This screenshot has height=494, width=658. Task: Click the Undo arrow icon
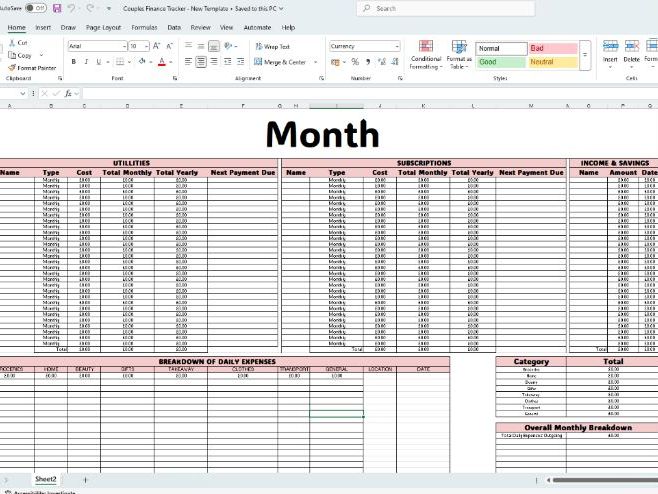pos(71,8)
